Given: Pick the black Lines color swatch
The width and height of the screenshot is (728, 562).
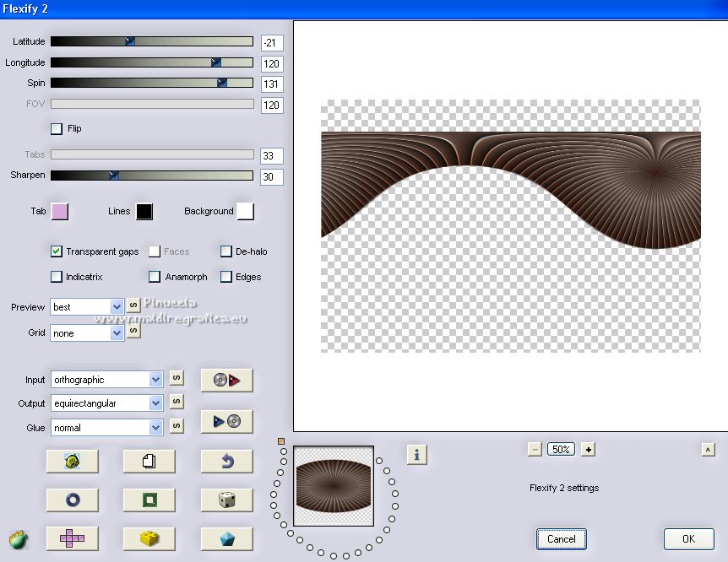Looking at the screenshot, I should 144,211.
